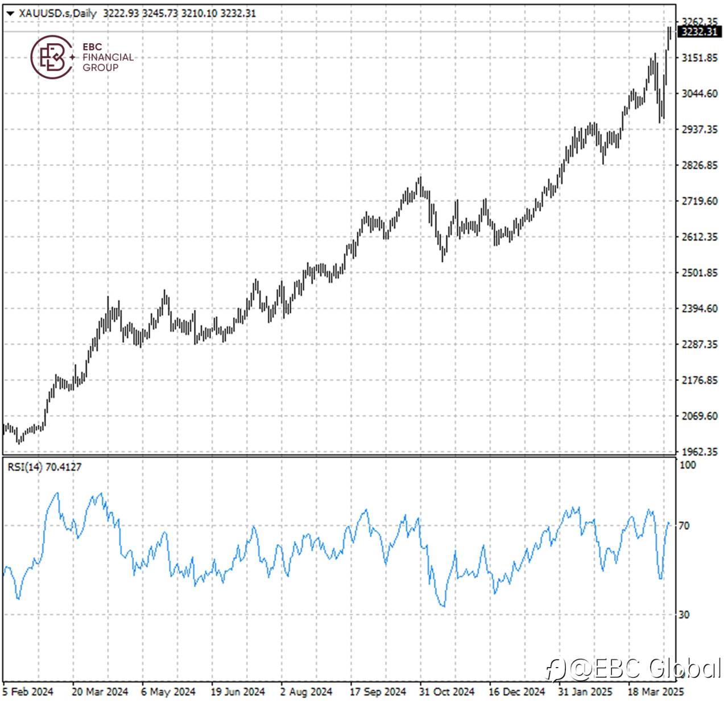Click the 2394.60 price axis label
728x704 pixels.
tap(700, 308)
